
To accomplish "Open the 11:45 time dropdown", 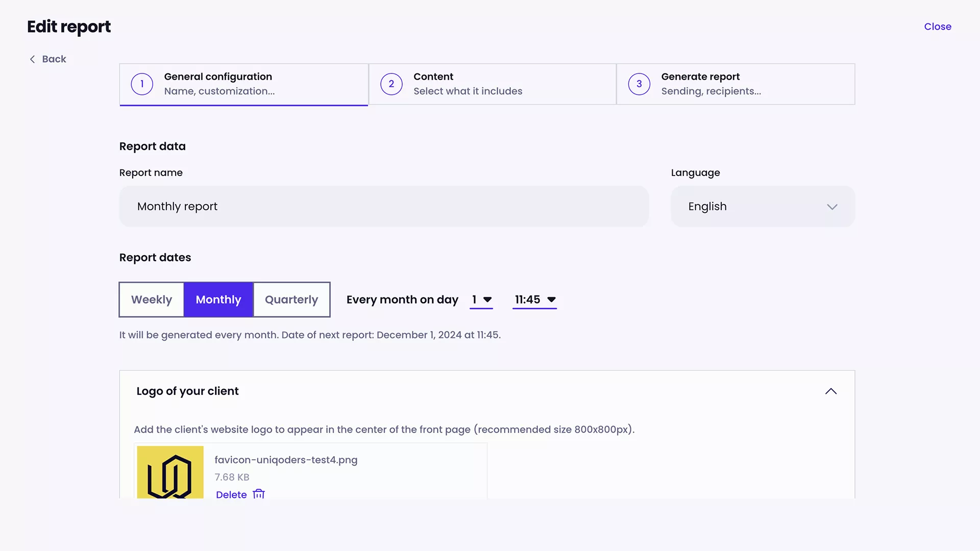I will click(x=534, y=299).
